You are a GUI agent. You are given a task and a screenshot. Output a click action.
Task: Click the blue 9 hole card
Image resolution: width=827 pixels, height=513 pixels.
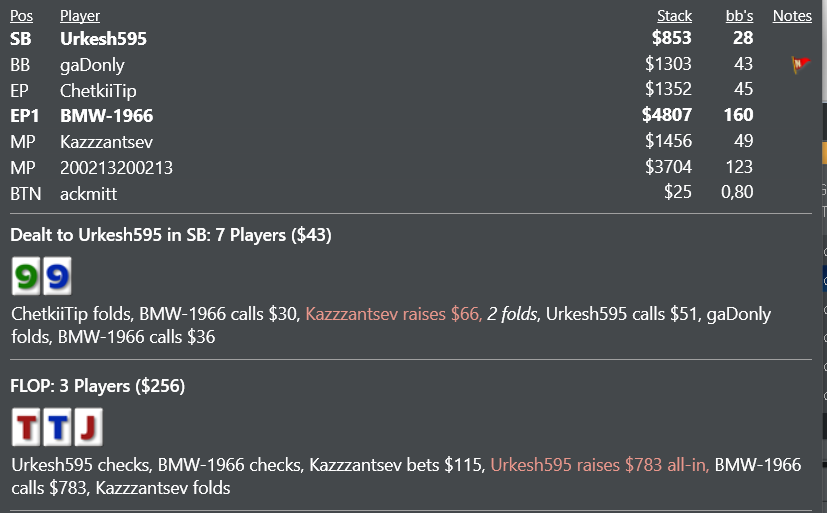[x=57, y=276]
